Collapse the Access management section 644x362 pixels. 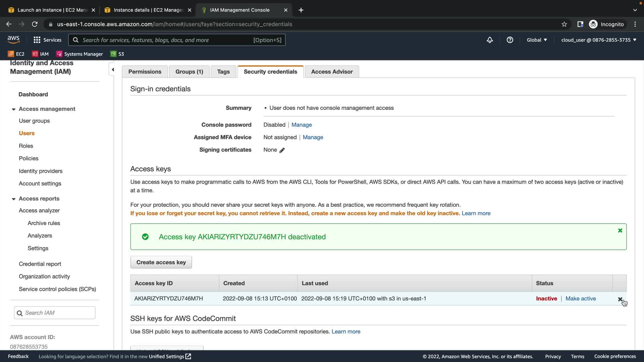click(x=14, y=109)
